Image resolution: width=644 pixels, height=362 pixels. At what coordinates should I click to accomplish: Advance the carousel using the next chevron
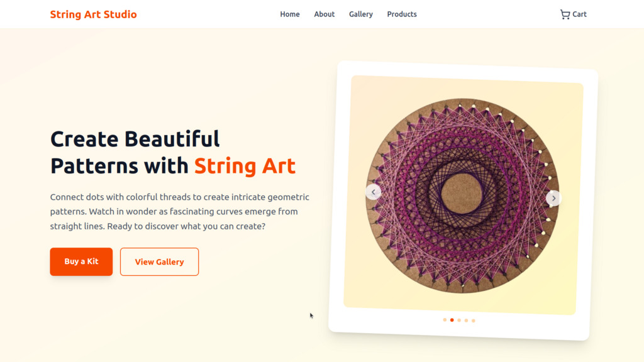[x=553, y=198]
